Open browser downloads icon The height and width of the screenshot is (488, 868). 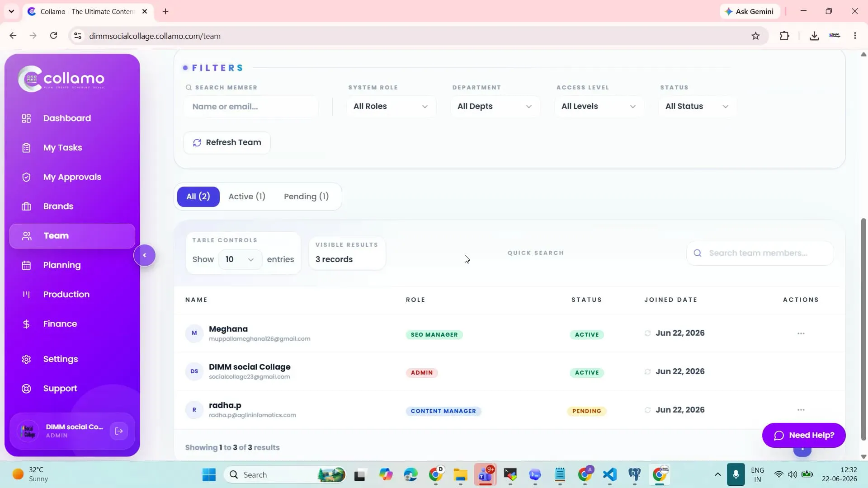click(814, 36)
